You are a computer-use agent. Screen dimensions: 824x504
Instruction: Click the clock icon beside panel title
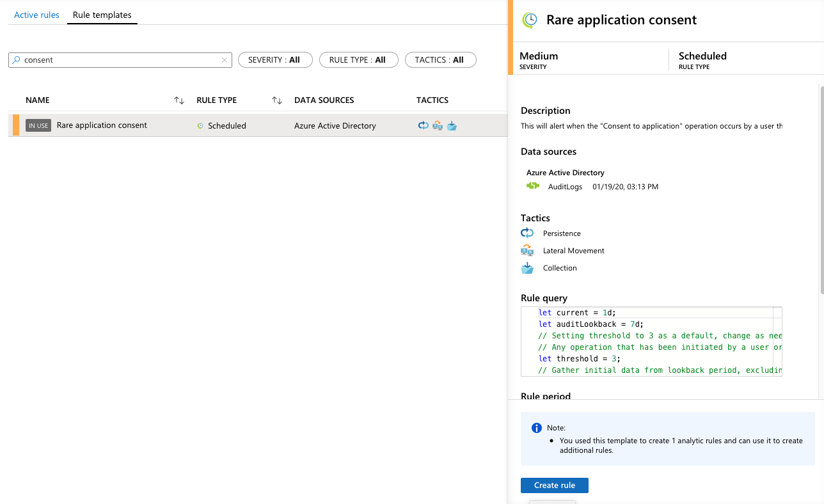[x=530, y=20]
